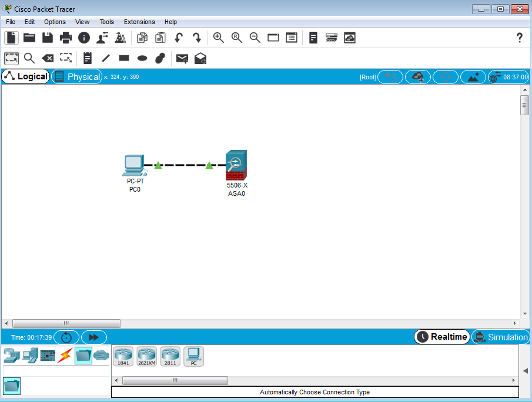Undo the last action
This screenshot has width=532, height=402.
179,38
